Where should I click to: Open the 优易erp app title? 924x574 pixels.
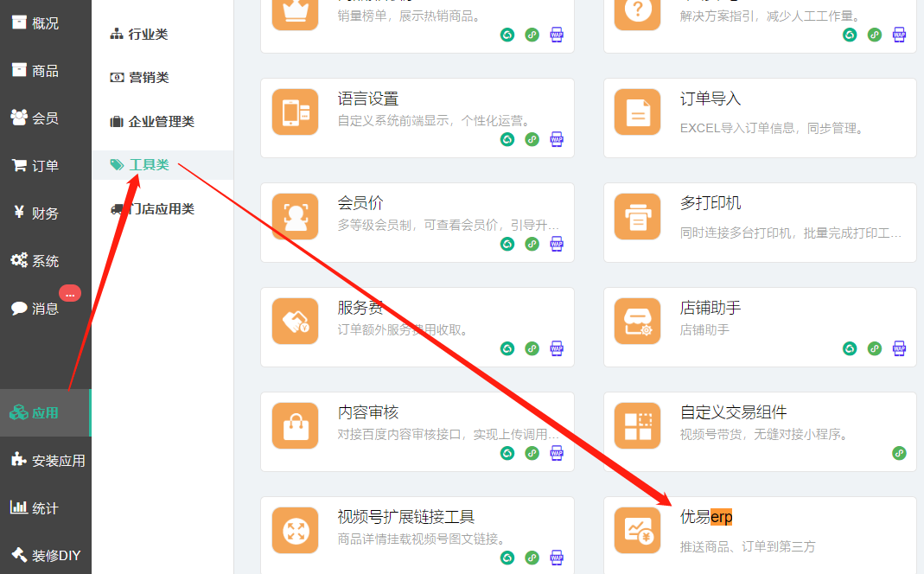[706, 517]
